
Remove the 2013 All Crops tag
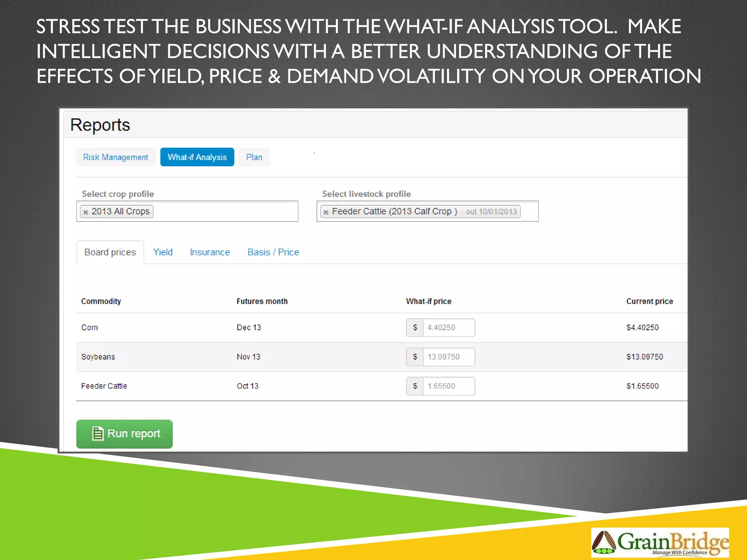(86, 212)
